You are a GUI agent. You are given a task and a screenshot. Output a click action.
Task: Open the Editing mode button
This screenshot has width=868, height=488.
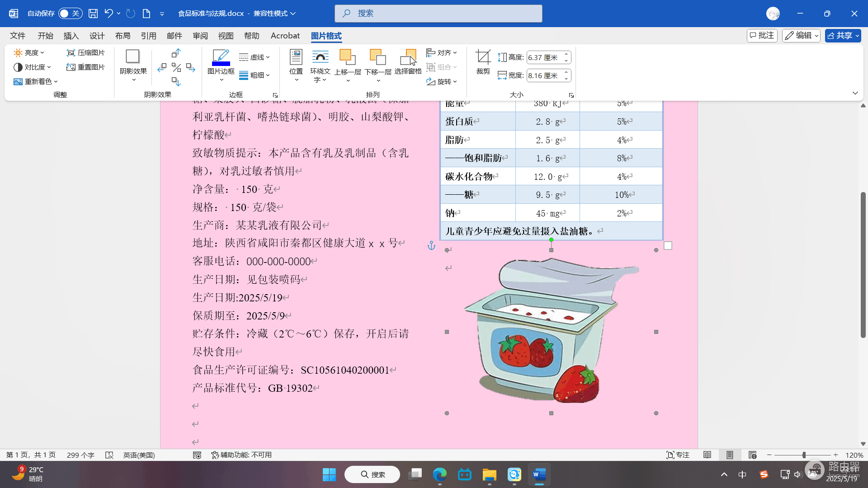point(802,36)
